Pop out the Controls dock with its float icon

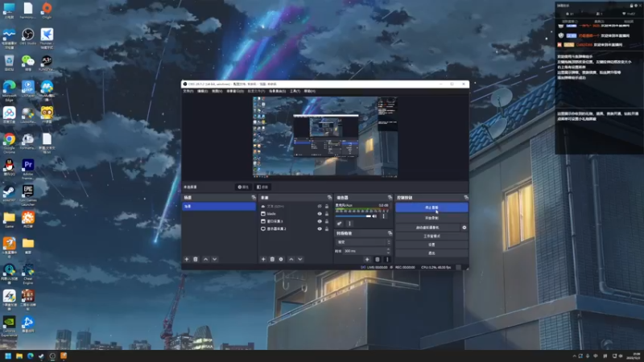click(x=466, y=198)
